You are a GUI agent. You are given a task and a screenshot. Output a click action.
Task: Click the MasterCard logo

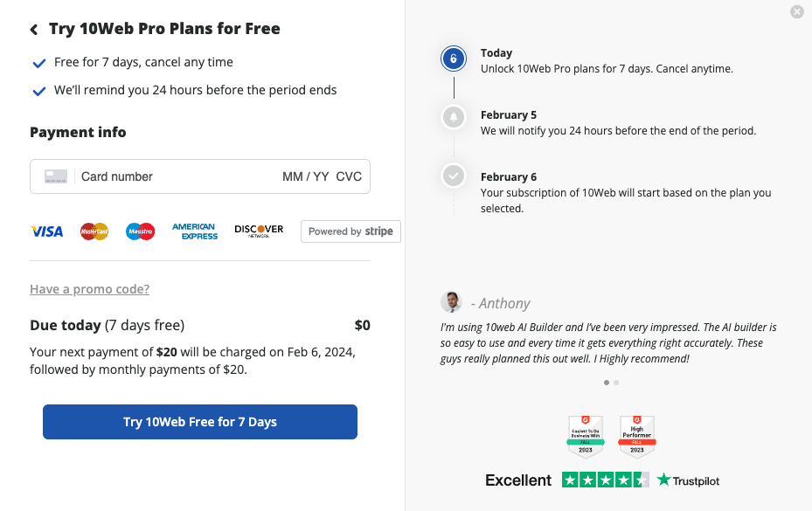[x=94, y=231]
